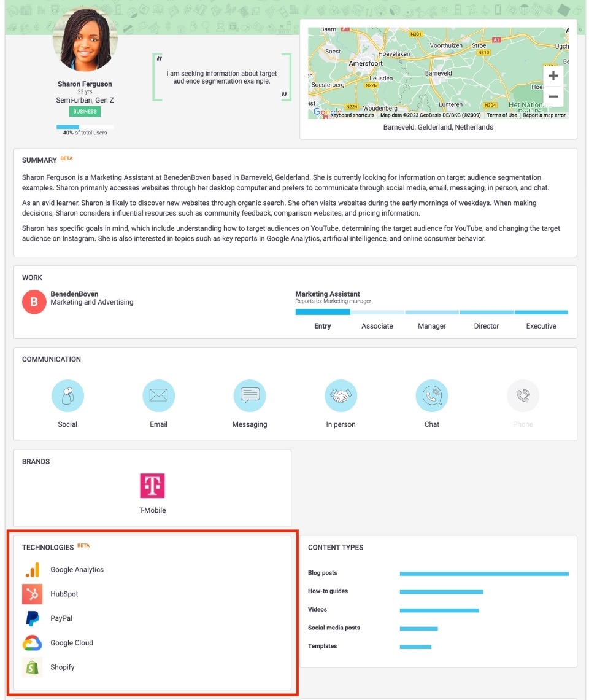Click the Google Cloud icon
This screenshot has height=700, width=589.
click(x=32, y=643)
